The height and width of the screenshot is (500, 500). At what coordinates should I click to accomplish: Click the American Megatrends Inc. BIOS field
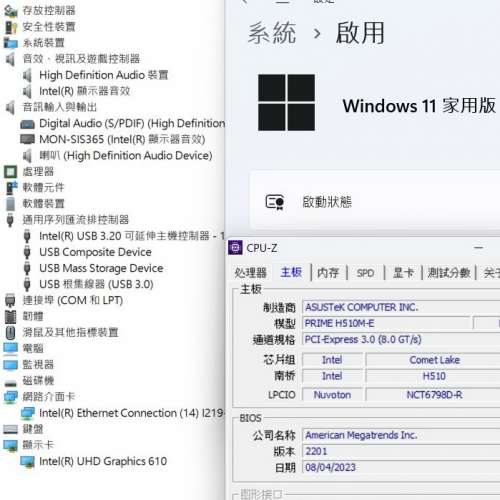[x=401, y=435]
